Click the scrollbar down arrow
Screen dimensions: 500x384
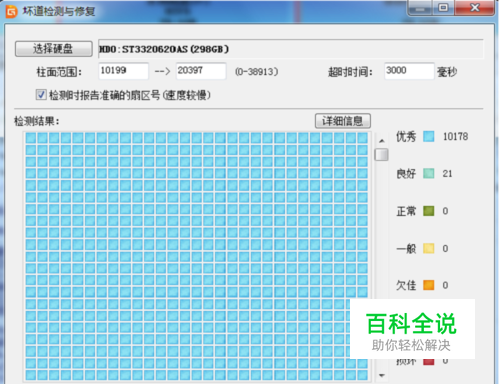(382, 376)
